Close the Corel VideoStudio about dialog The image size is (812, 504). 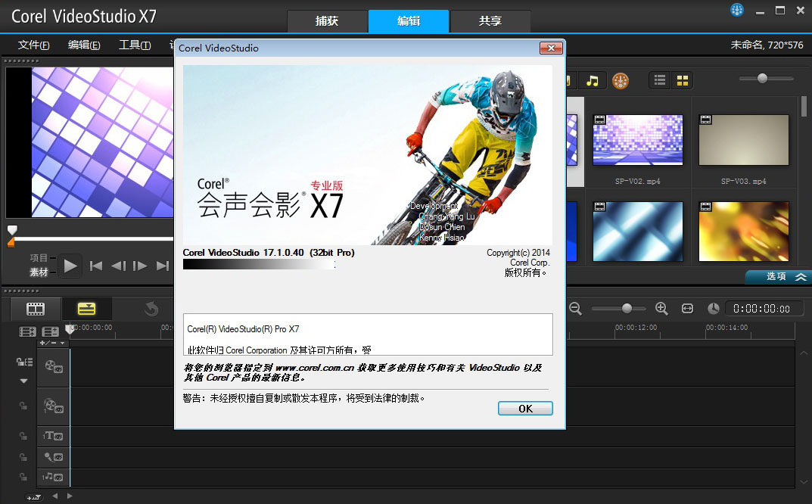(551, 48)
